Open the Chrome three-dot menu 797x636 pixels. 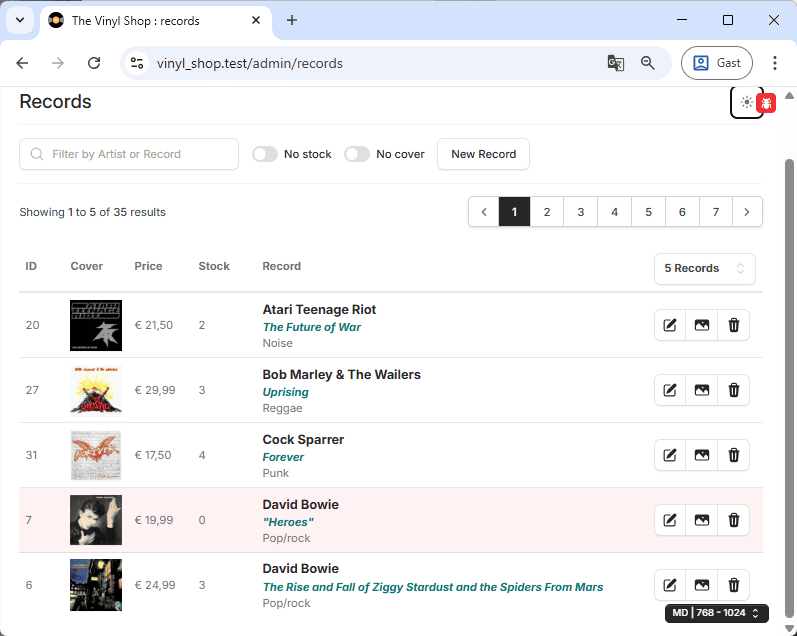point(775,63)
